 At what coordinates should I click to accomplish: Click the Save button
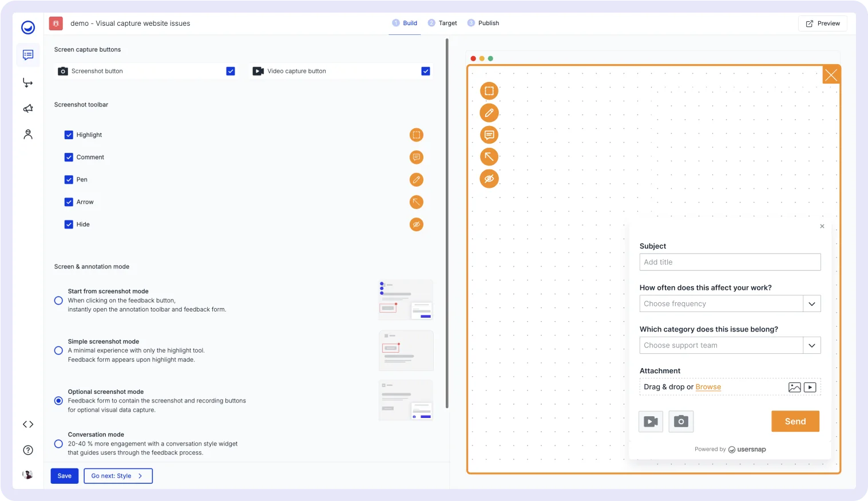pos(65,476)
